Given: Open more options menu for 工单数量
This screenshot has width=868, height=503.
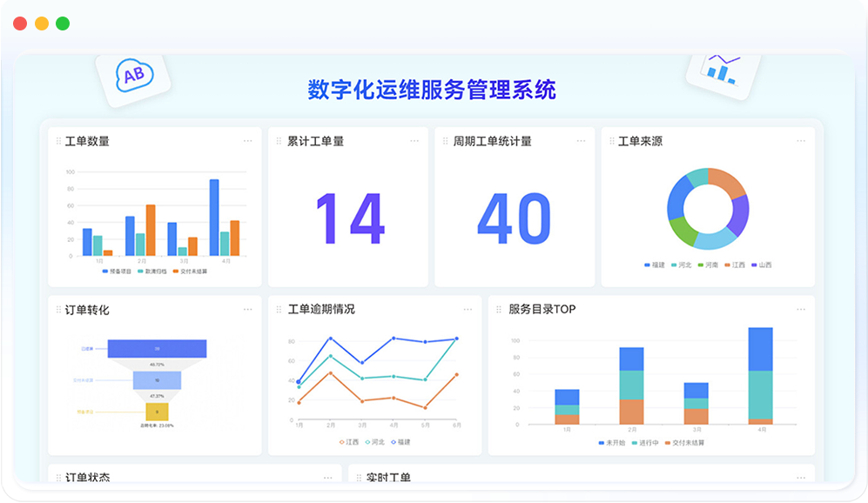Looking at the screenshot, I should coord(247,141).
